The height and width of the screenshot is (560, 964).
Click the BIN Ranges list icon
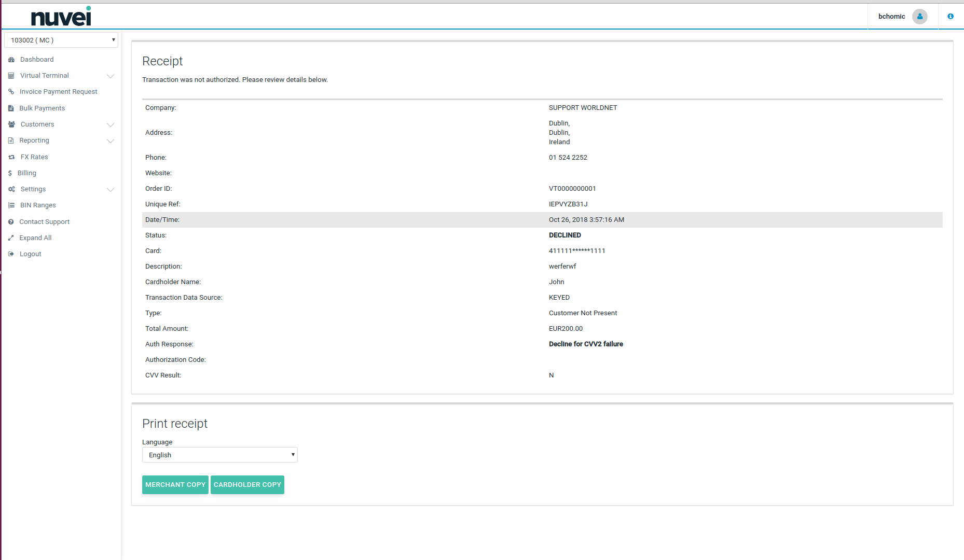[x=11, y=205]
